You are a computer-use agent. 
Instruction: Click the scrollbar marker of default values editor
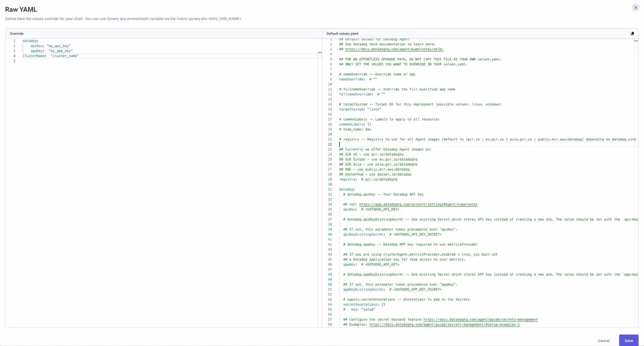(x=636, y=41)
